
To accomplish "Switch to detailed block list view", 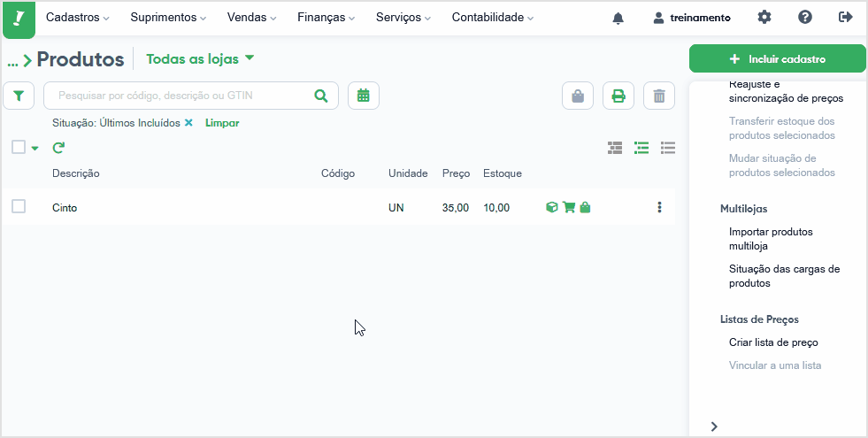I will click(x=614, y=147).
